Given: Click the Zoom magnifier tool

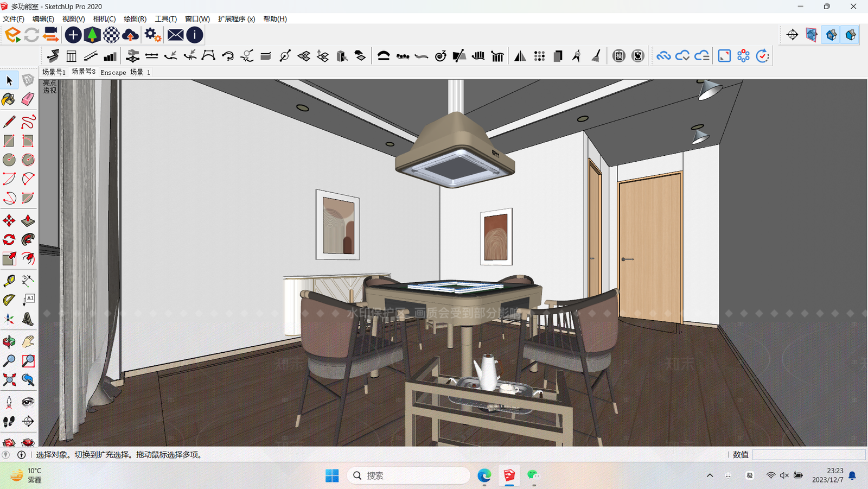Looking at the screenshot, I should pos(9,360).
